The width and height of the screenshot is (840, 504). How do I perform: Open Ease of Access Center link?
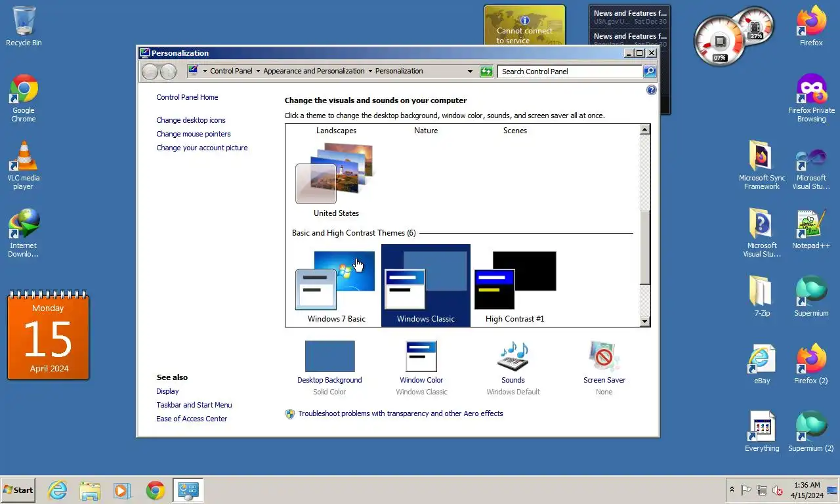click(x=192, y=419)
